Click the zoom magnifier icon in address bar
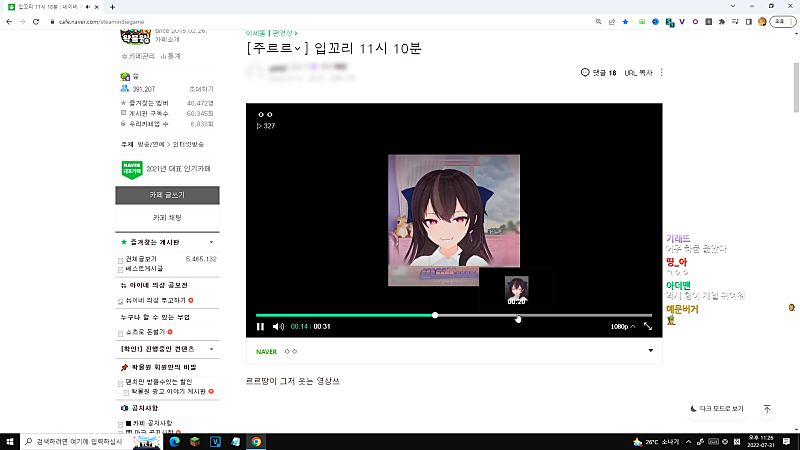The width and height of the screenshot is (800, 450). (x=598, y=22)
